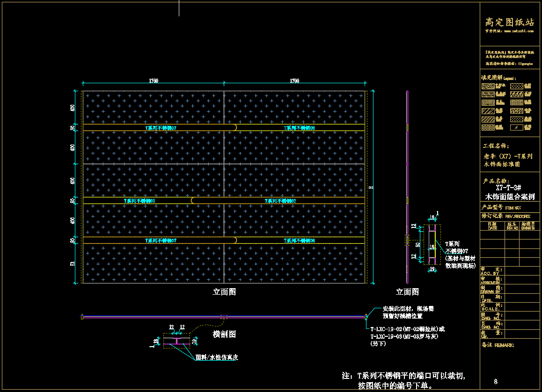
Task: Click the top-left hatch swatch in the legend
Action: pos(488,87)
